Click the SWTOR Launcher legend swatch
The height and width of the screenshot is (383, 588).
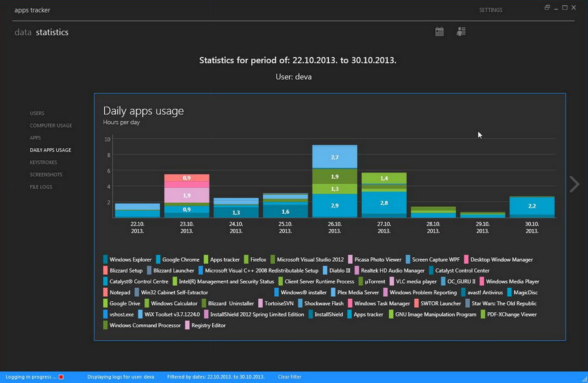coord(416,303)
